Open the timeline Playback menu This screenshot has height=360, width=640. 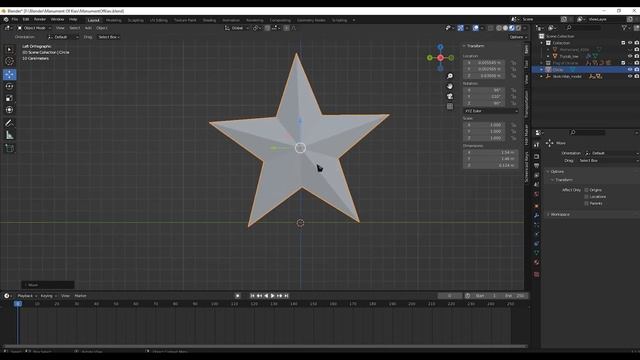[26, 296]
